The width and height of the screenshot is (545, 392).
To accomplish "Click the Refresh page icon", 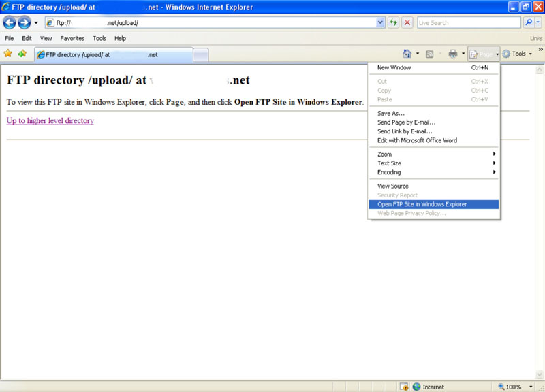I will click(393, 23).
